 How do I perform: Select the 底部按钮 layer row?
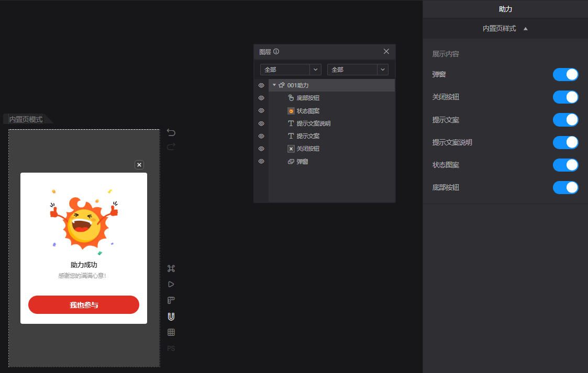332,98
